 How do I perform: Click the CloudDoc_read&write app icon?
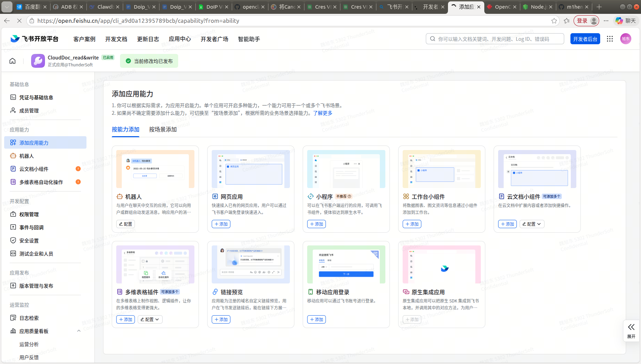click(x=38, y=61)
